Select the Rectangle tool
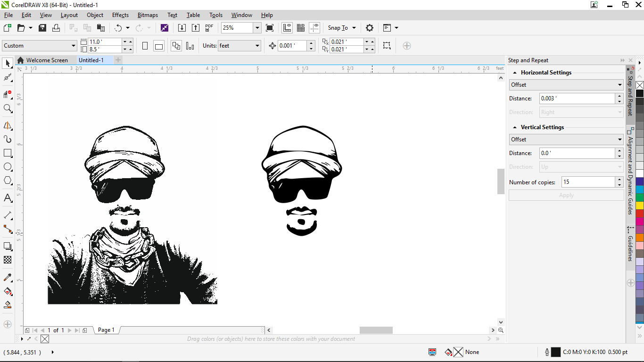This screenshot has width=644, height=362. click(x=8, y=153)
